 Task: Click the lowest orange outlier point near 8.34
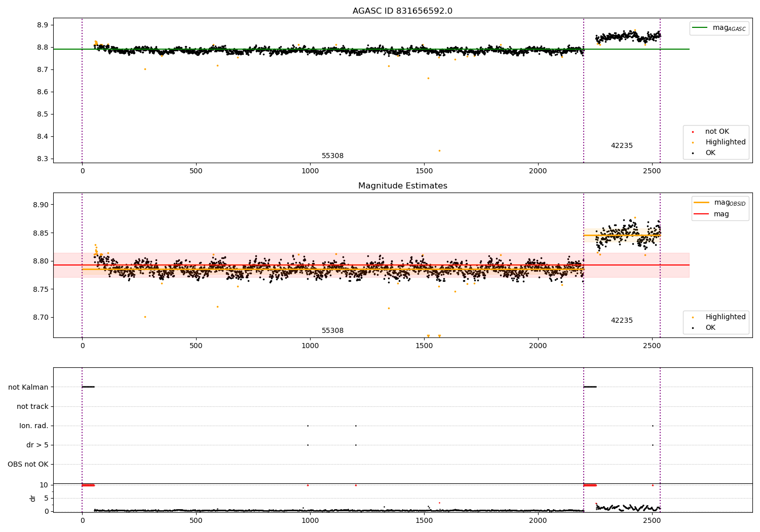pos(439,150)
